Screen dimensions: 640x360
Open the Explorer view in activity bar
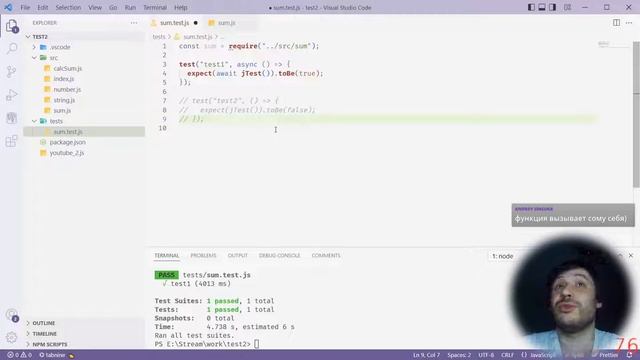[12, 26]
